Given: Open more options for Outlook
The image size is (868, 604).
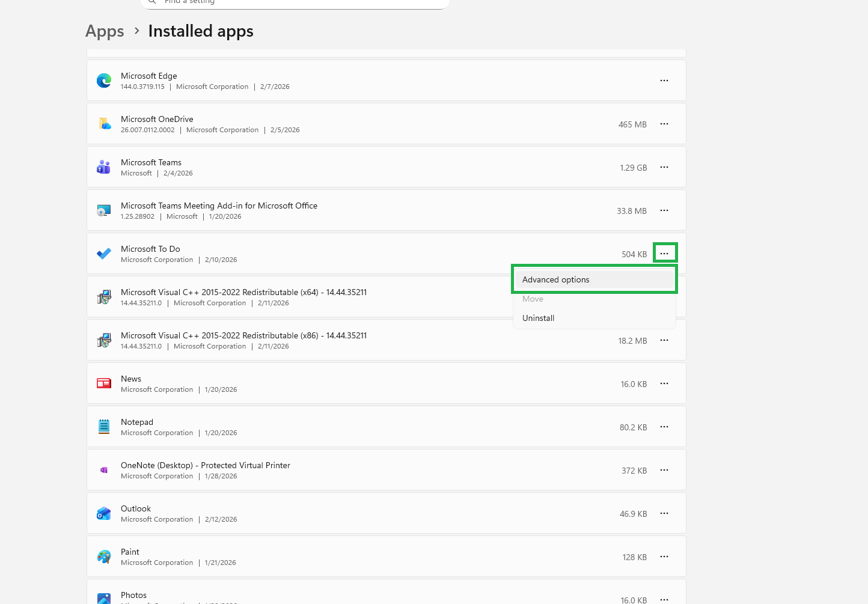Looking at the screenshot, I should 664,513.
